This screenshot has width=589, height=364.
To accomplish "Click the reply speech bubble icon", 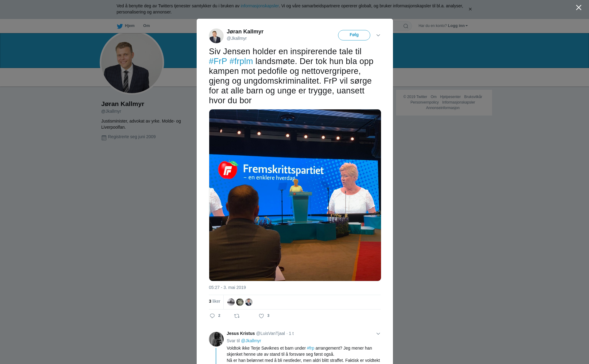I will 212,316.
